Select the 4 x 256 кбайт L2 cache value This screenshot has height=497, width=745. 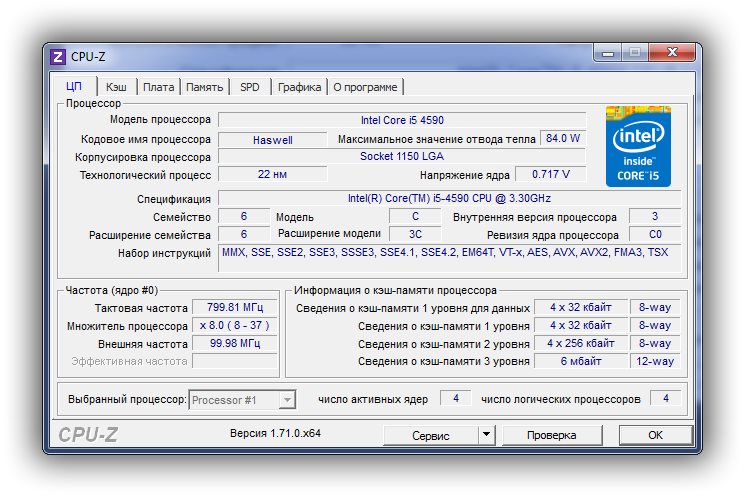(581, 343)
